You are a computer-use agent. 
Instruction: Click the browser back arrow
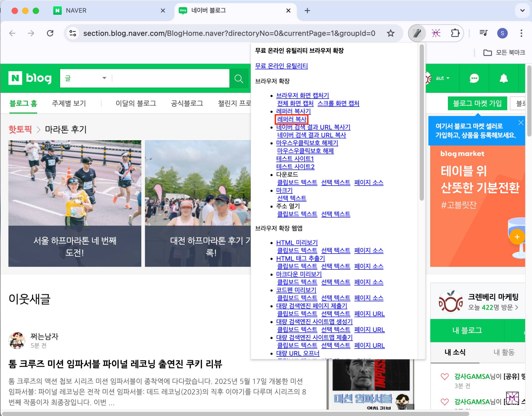point(12,33)
